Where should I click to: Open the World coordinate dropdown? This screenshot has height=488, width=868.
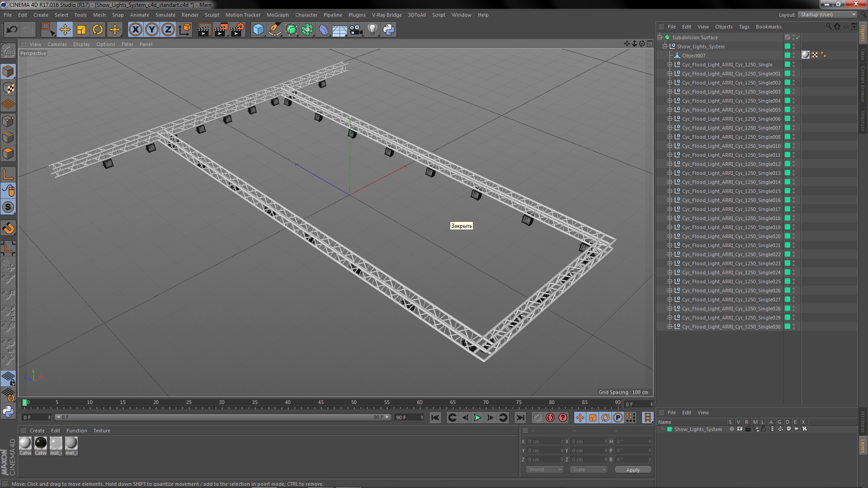(x=545, y=469)
